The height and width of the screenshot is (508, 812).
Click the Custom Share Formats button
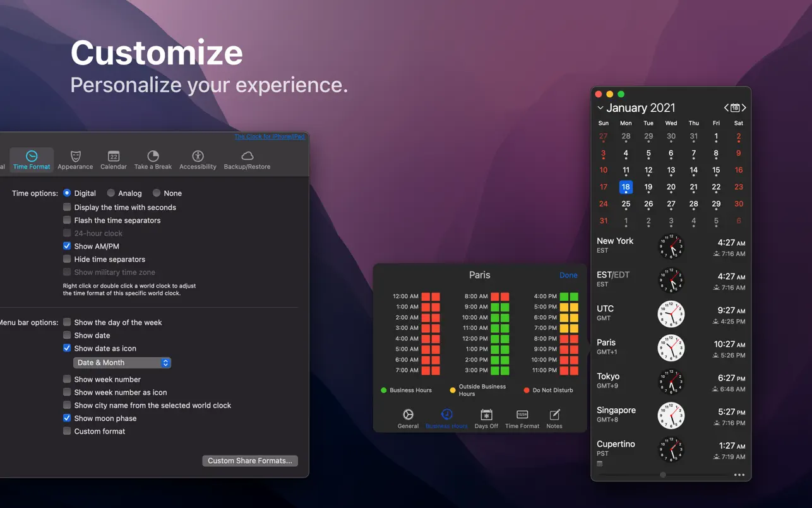249,461
